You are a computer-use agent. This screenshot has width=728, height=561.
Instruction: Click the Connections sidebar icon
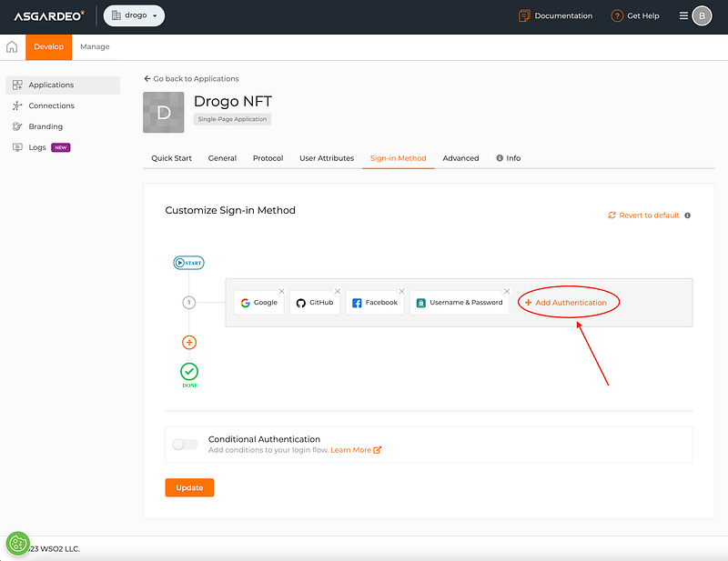pyautogui.click(x=17, y=105)
